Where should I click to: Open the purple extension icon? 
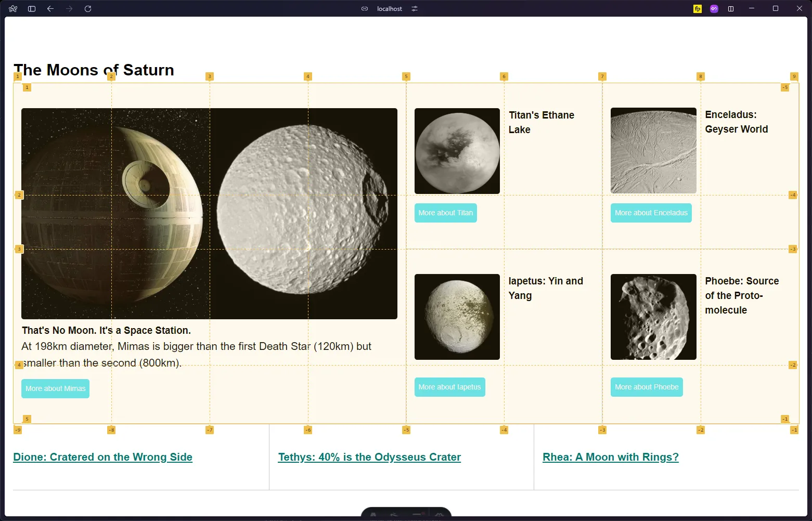pyautogui.click(x=714, y=9)
